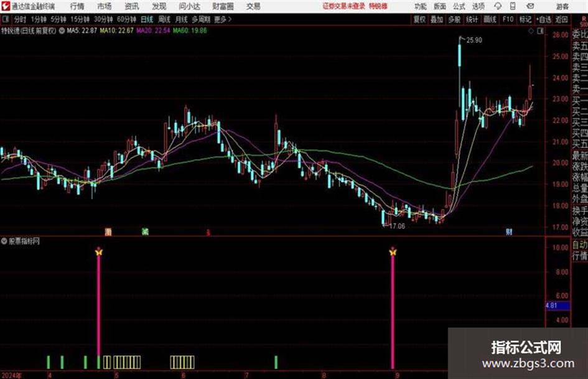
Task: Click the small red marker near June
Action: coord(208,233)
